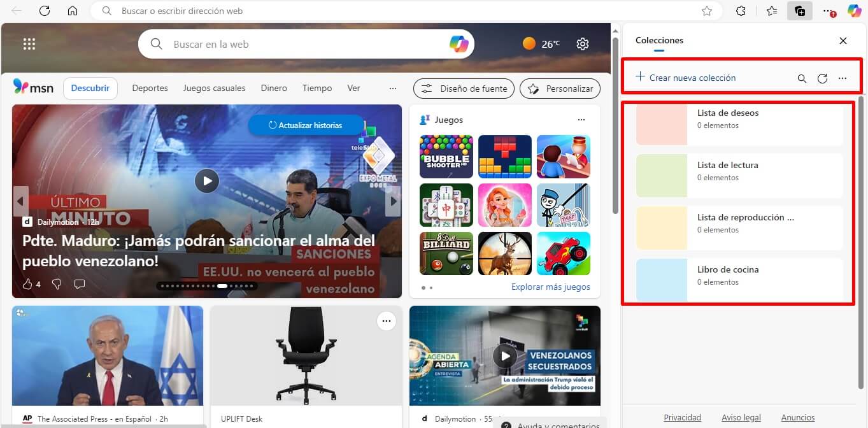This screenshot has height=428, width=868.
Task: Advance to next story in carousel
Action: click(x=394, y=201)
